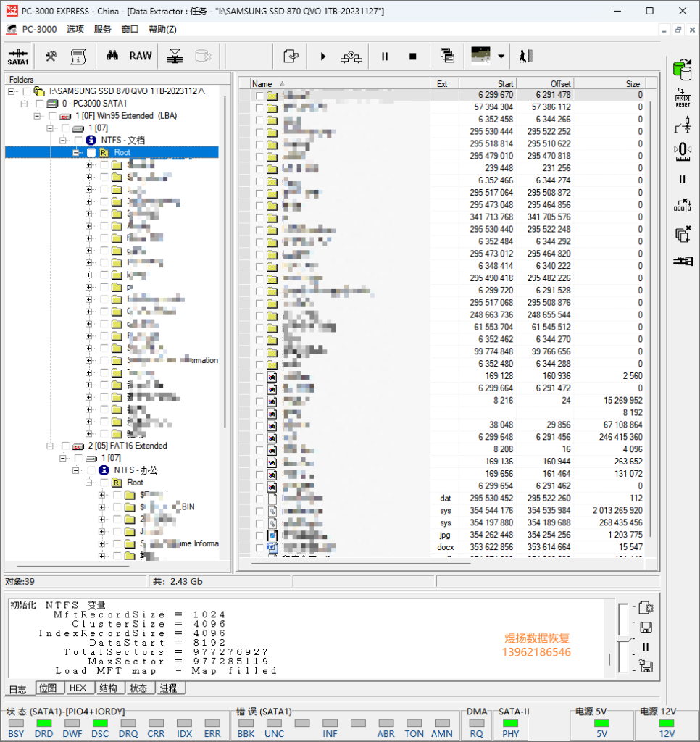700x742 pixels.
Task: Click the file list horizontal scrollbar
Action: pyautogui.click(x=361, y=563)
